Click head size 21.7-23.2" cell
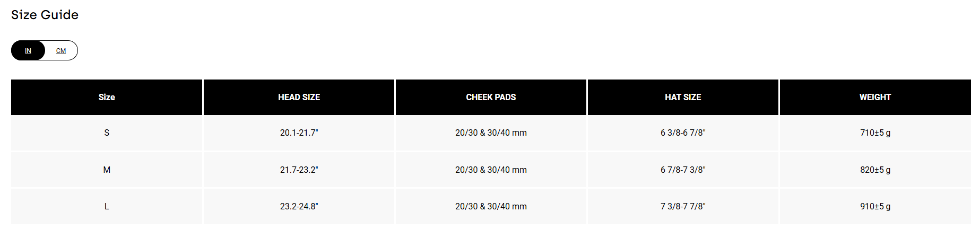This screenshot has height=238, width=980. (x=299, y=170)
